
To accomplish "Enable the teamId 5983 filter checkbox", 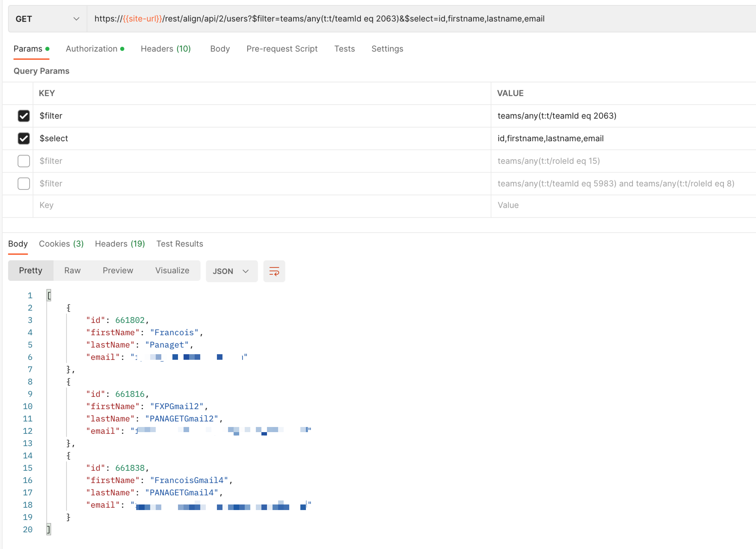I will 24,183.
